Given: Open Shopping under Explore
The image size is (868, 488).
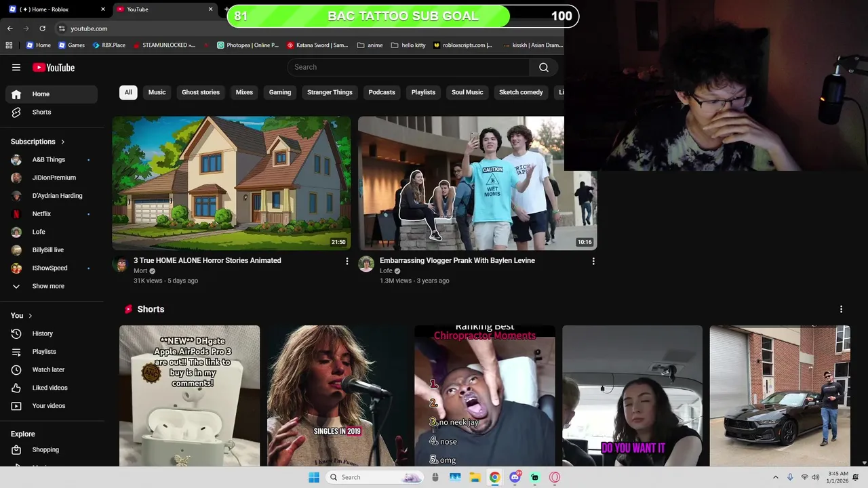Looking at the screenshot, I should tap(52, 449).
